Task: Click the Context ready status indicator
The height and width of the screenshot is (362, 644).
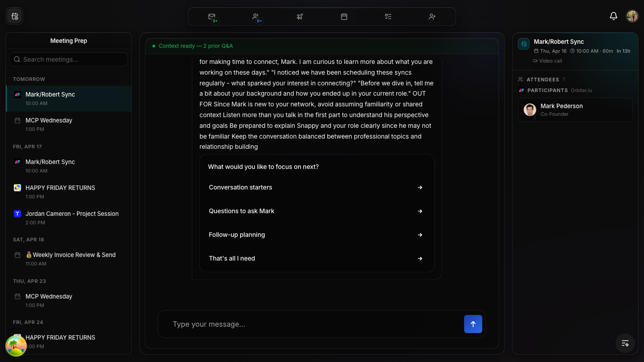Action: click(x=195, y=46)
